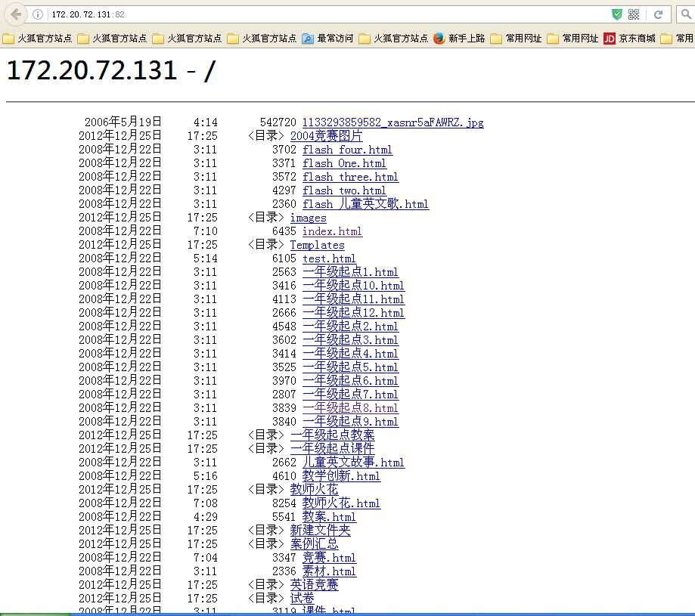Click the address bar showing 172.20.72.131:82

[x=303, y=14]
